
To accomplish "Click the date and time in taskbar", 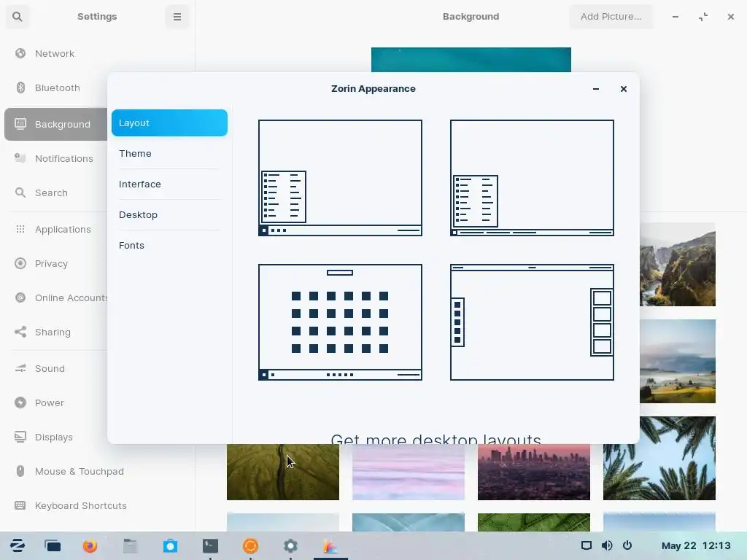I will (696, 545).
